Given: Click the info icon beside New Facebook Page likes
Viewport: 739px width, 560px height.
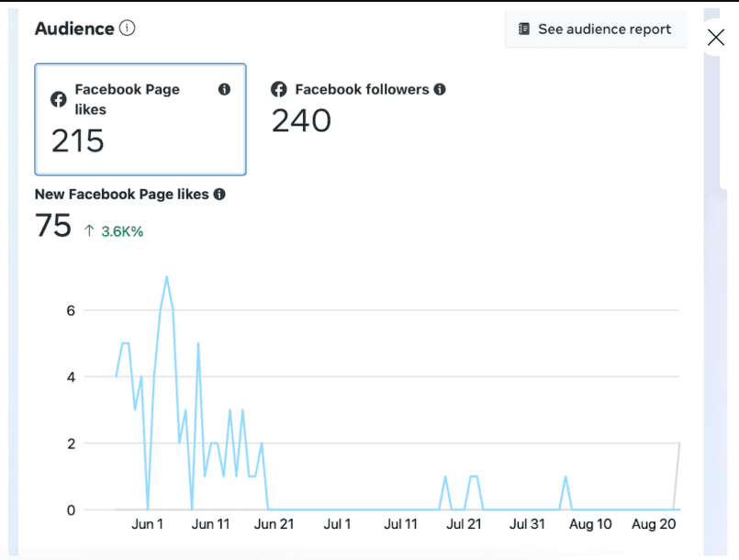Looking at the screenshot, I should [x=219, y=194].
